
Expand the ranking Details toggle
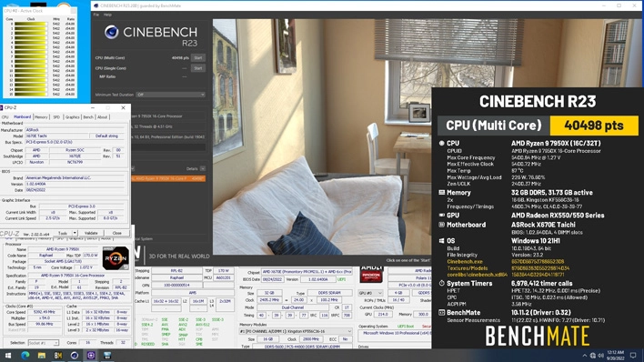[203, 168]
